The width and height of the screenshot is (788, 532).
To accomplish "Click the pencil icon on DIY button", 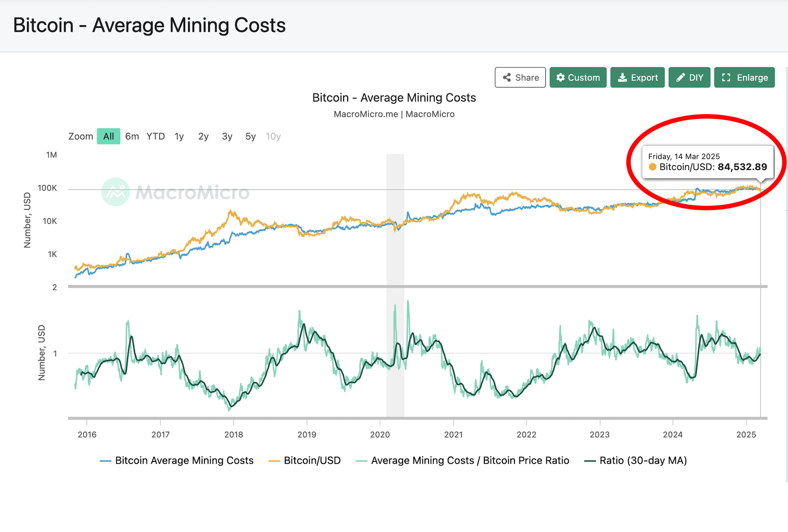I will pos(680,78).
